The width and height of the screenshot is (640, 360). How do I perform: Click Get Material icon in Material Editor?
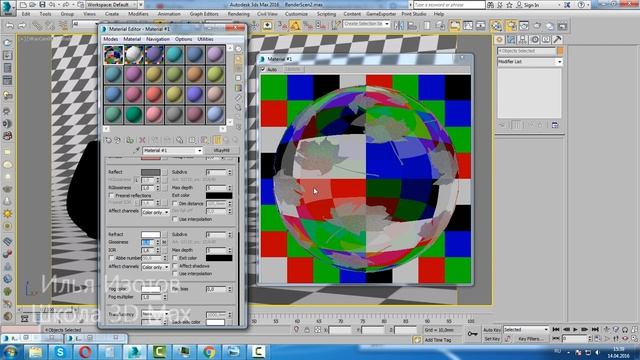108,140
